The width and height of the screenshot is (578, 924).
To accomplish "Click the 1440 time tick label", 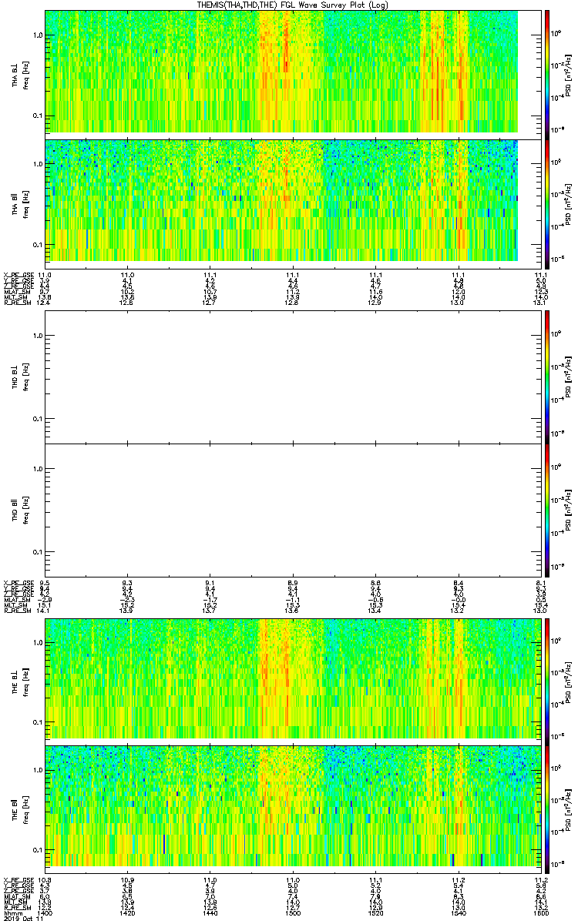I will click(x=210, y=914).
